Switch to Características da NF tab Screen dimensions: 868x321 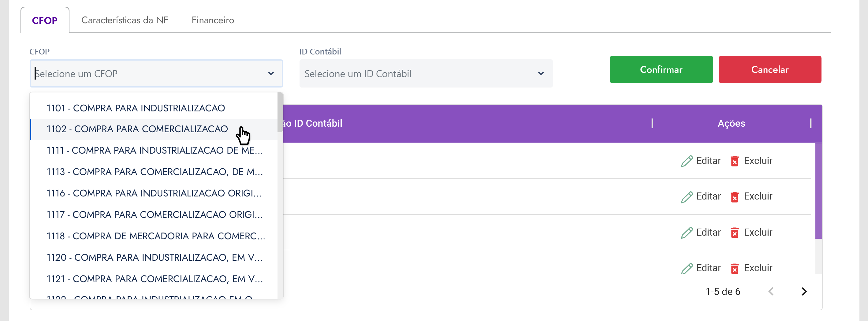(x=125, y=20)
